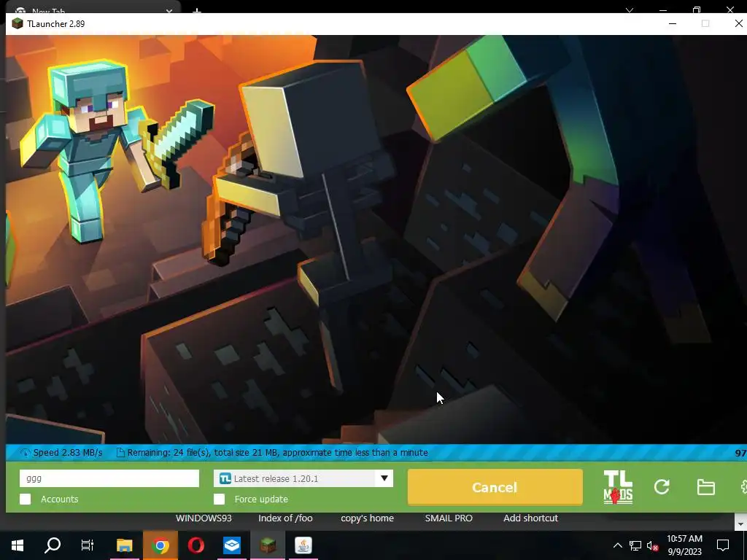Enable the Force update checkbox
The width and height of the screenshot is (747, 560).
219,499
